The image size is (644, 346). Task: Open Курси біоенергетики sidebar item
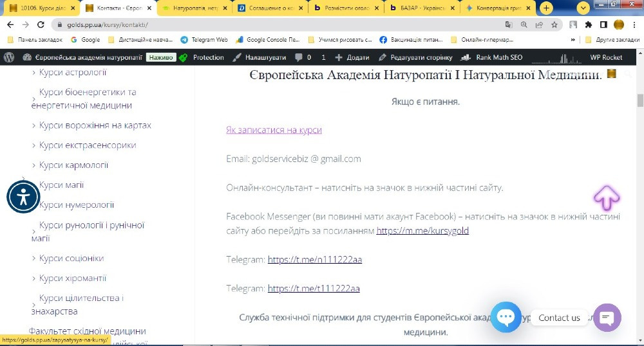84,99
